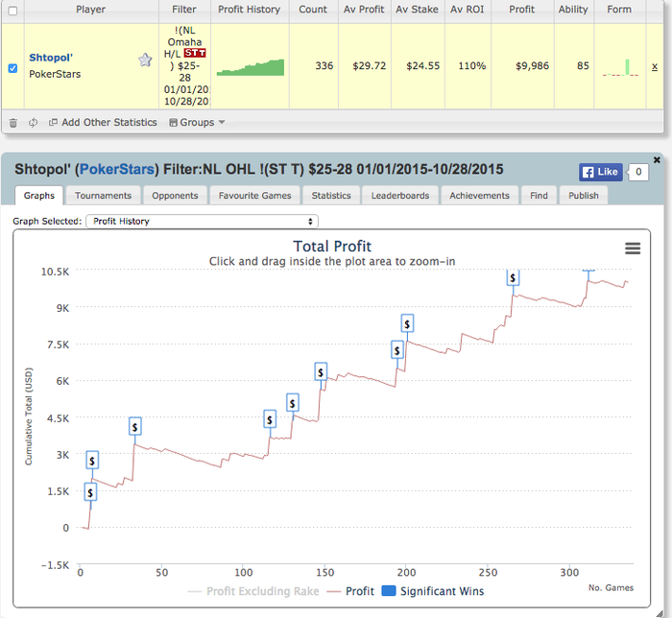Click the $24.55 average stake value
Image resolution: width=672 pixels, height=618 pixels.
(423, 65)
